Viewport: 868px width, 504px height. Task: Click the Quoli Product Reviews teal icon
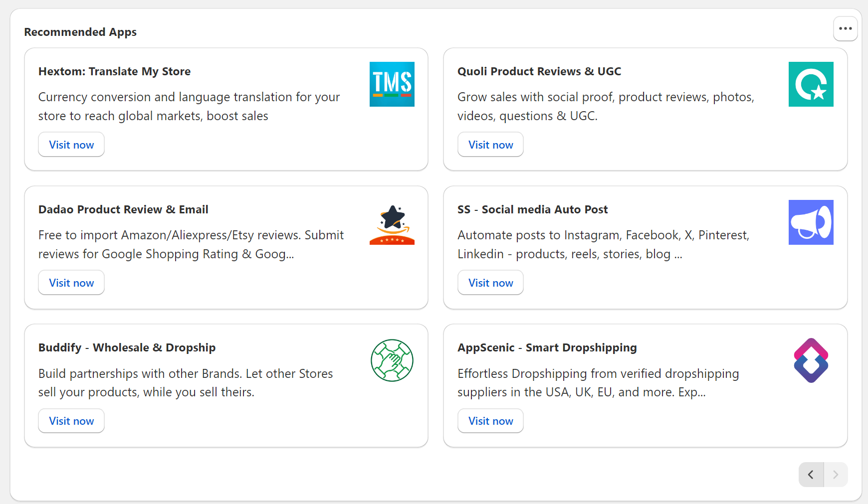(811, 84)
